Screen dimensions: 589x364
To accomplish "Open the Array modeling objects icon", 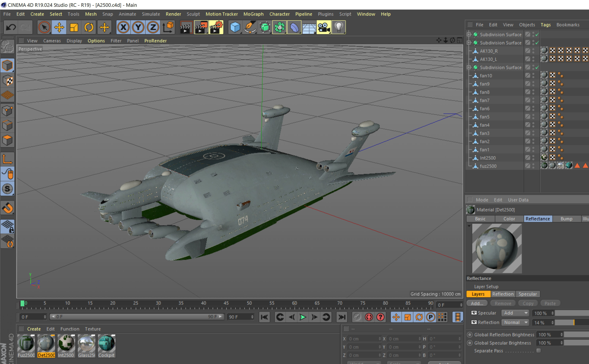I will (x=279, y=27).
